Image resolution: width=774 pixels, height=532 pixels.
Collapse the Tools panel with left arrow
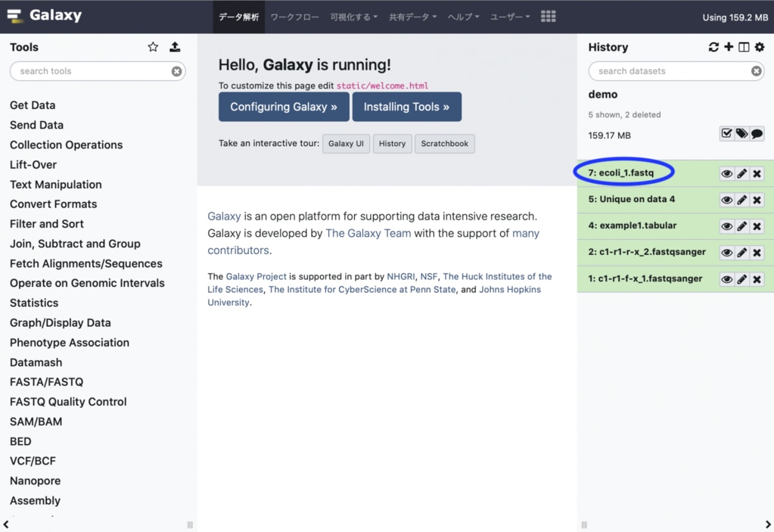tap(6, 524)
